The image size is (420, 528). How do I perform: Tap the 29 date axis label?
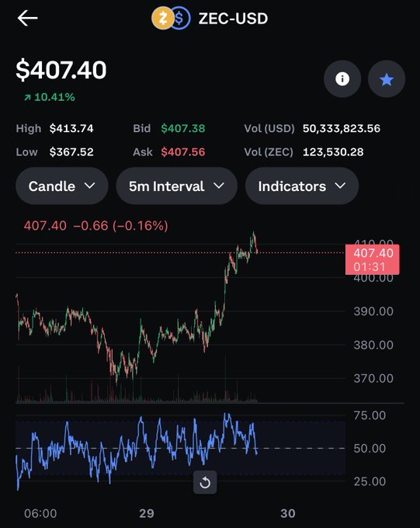147,513
